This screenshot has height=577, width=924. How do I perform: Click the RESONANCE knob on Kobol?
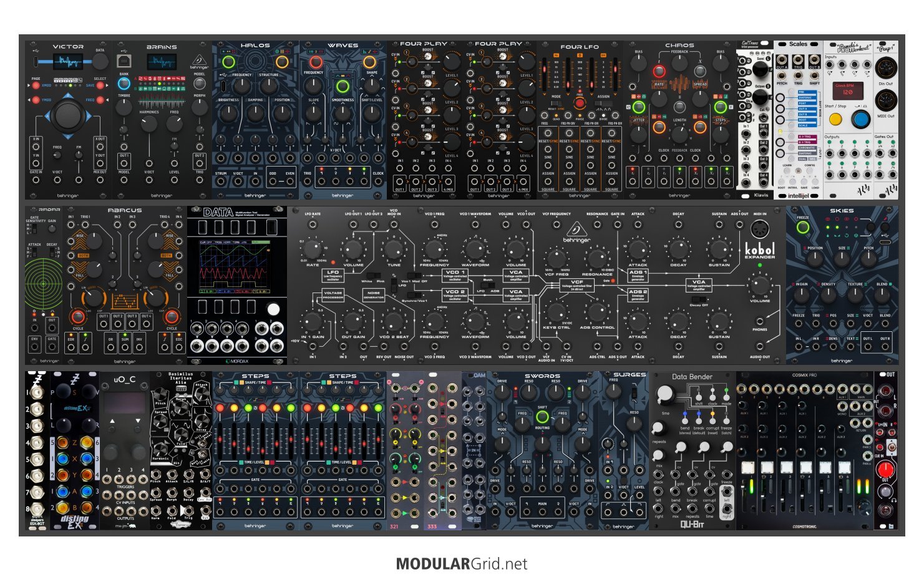[x=597, y=258]
